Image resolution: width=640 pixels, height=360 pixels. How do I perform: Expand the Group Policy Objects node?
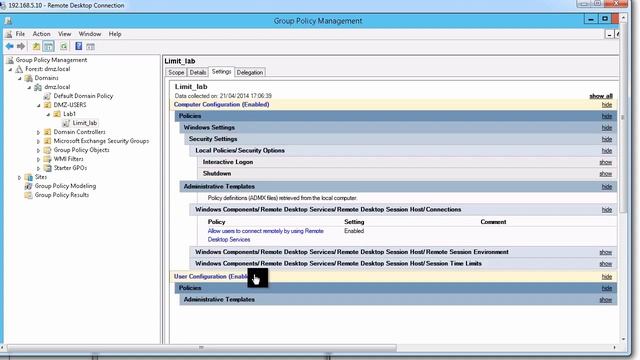39,150
